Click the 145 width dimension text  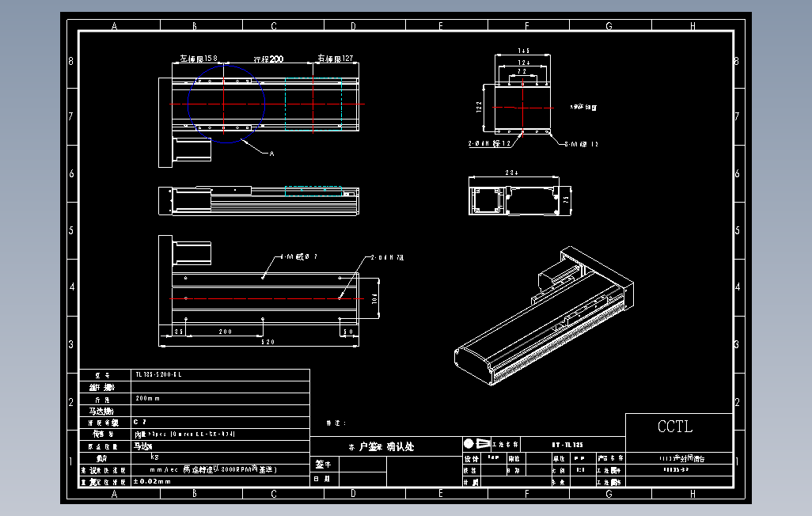(x=524, y=51)
